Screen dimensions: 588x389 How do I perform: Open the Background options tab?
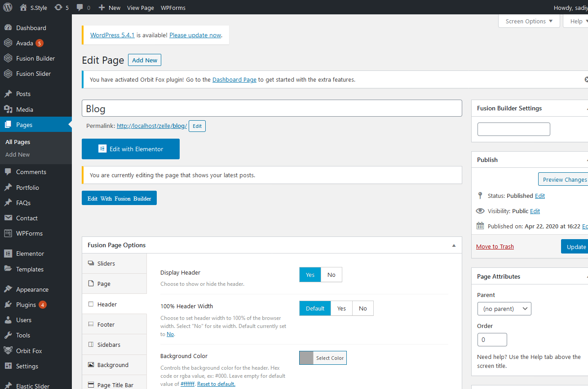115,365
